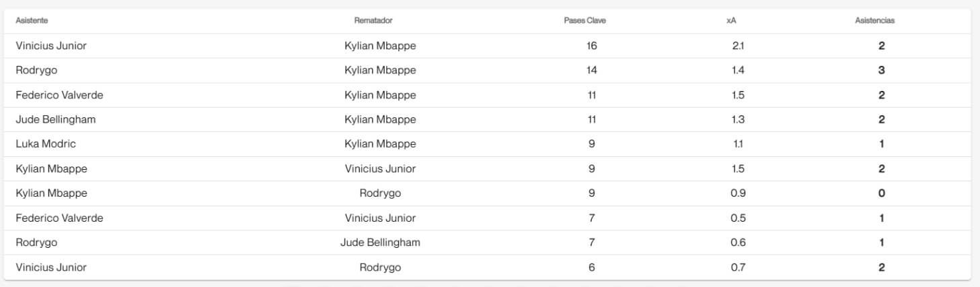Click the Asistencias value of 3
The image size is (980, 287).
[881, 71]
